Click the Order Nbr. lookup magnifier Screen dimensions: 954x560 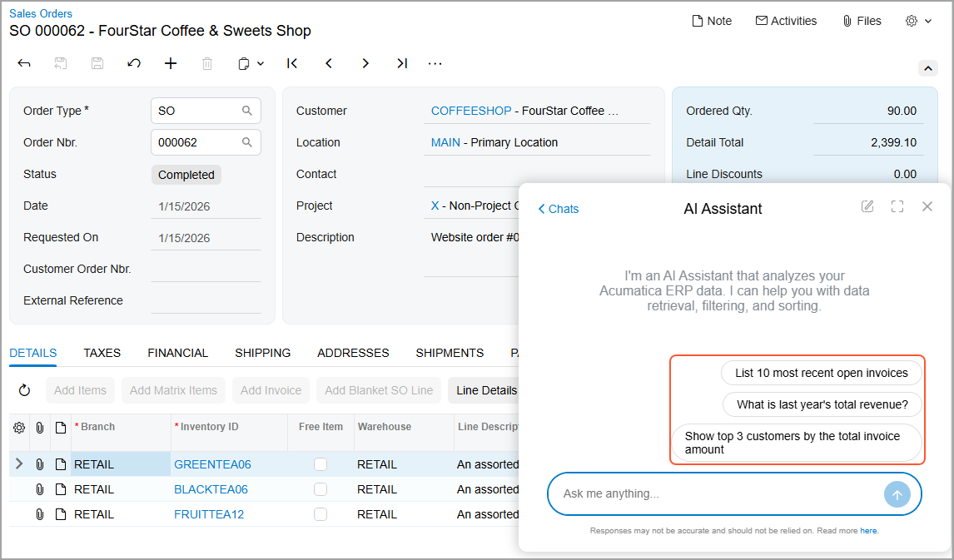pyautogui.click(x=247, y=142)
